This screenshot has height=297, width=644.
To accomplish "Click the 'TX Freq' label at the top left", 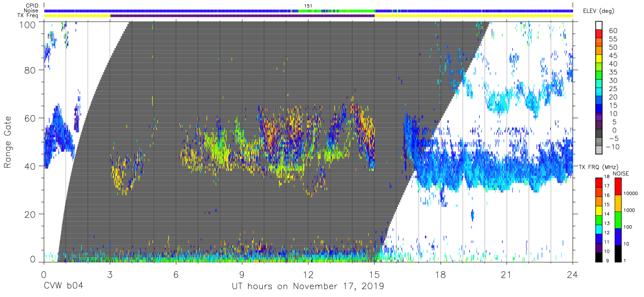I will coord(28,16).
